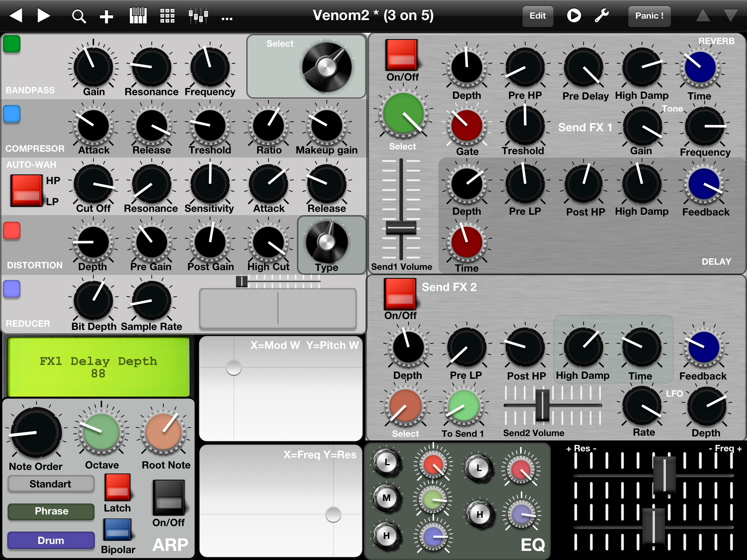747x560 pixels.
Task: Click the down triangle at top right
Action: click(731, 16)
